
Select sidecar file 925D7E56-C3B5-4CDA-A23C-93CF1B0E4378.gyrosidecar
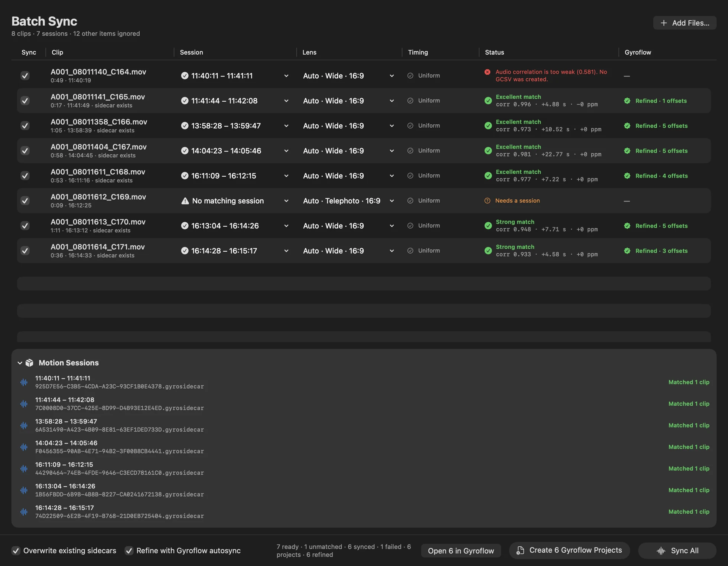120,386
